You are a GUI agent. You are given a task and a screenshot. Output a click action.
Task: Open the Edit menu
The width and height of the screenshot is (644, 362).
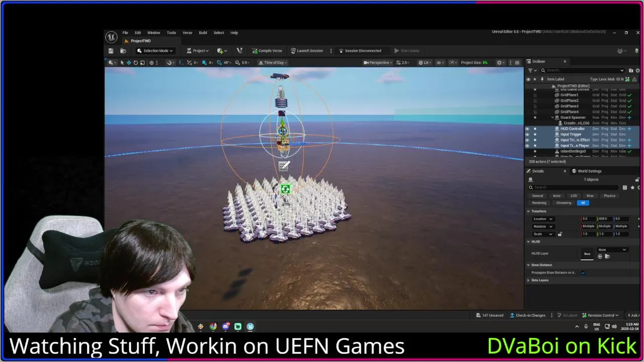click(137, 33)
